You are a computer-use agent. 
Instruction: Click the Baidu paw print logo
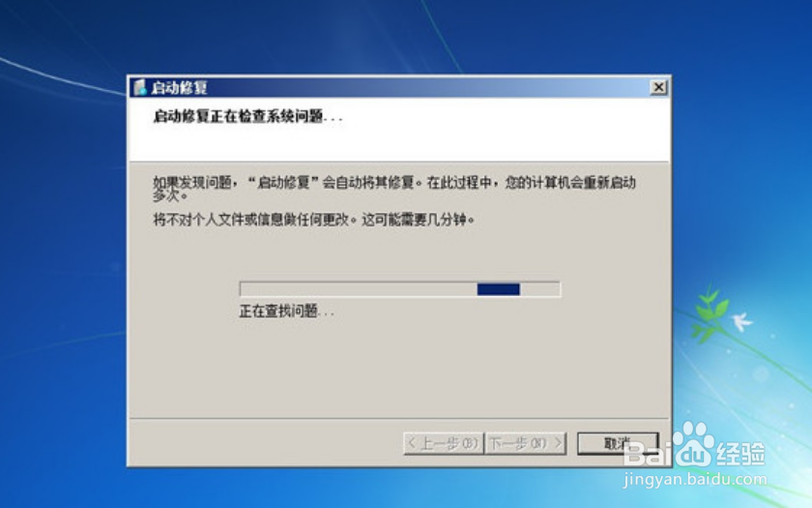(692, 444)
